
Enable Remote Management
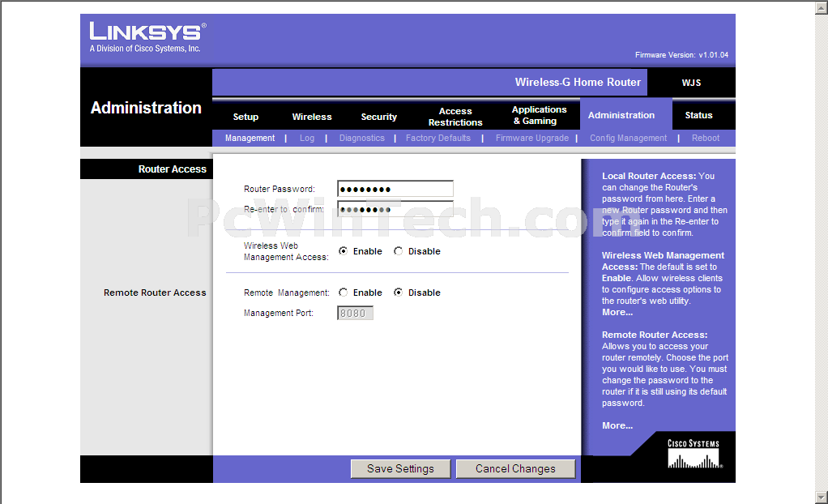(344, 293)
